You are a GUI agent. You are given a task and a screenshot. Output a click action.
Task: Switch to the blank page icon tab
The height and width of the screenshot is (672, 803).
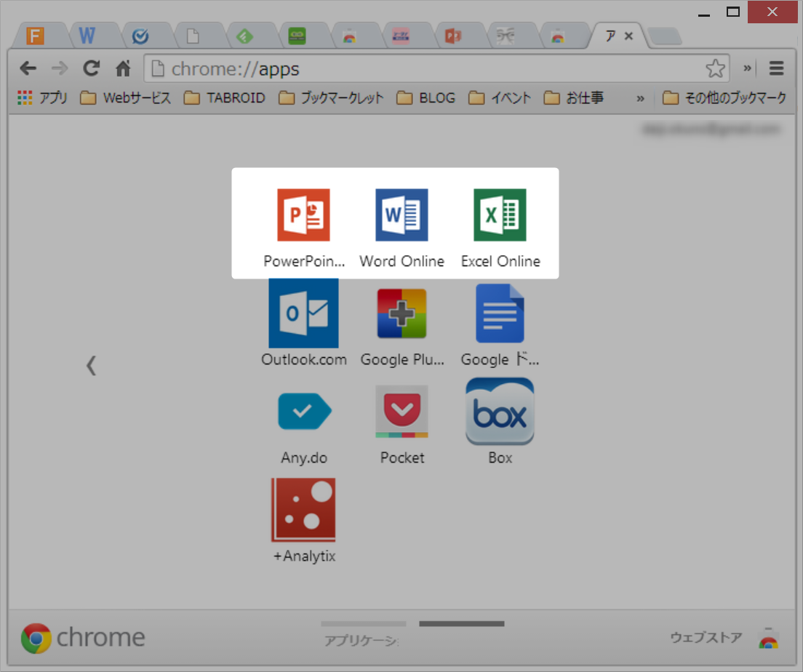pos(196,36)
